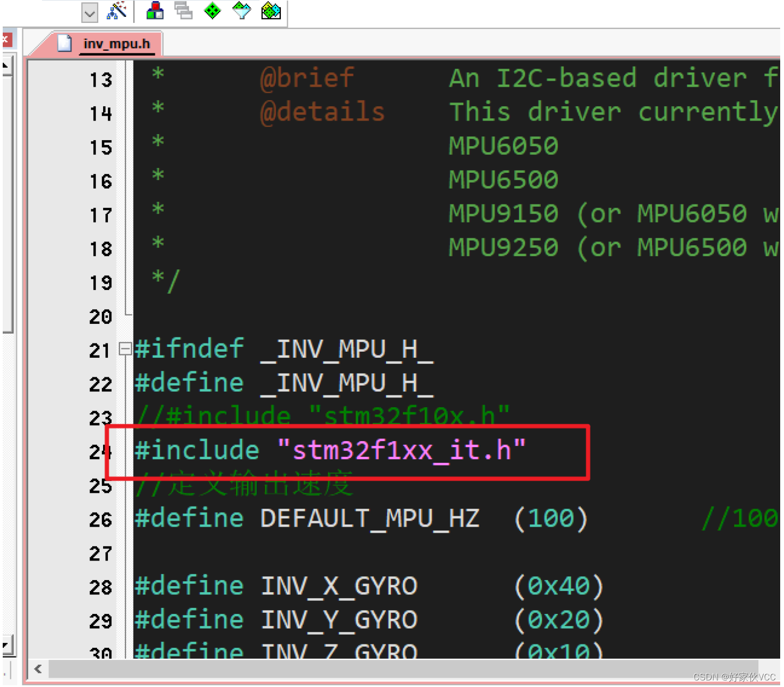Click the "stm32f1xx_it.h" include string
The image size is (784, 687).
tap(401, 450)
